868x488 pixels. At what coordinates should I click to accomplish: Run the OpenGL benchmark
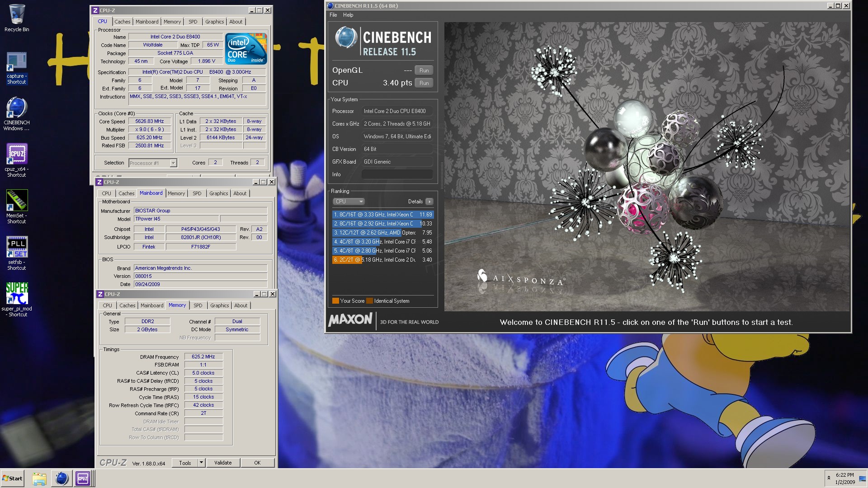click(424, 70)
